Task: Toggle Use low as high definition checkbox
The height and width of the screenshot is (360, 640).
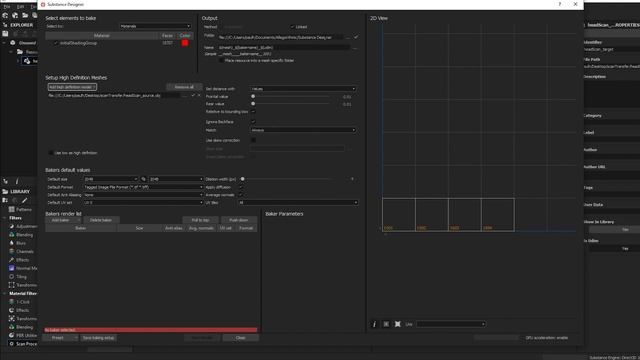Action: coord(51,153)
